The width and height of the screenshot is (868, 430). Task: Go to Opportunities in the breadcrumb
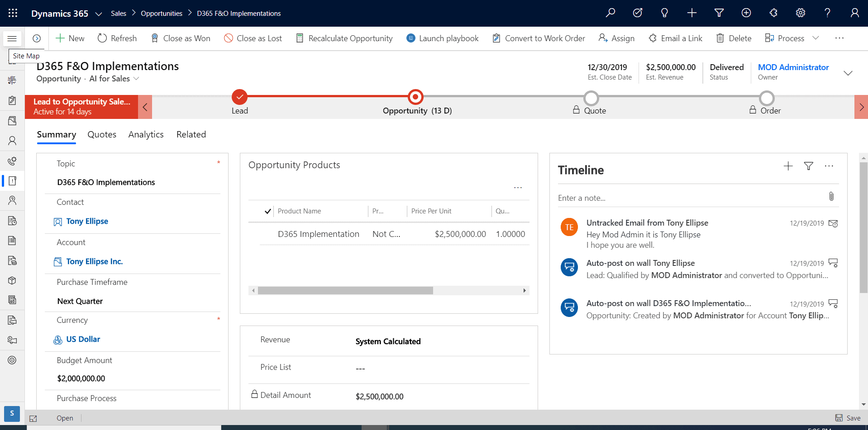(x=162, y=14)
